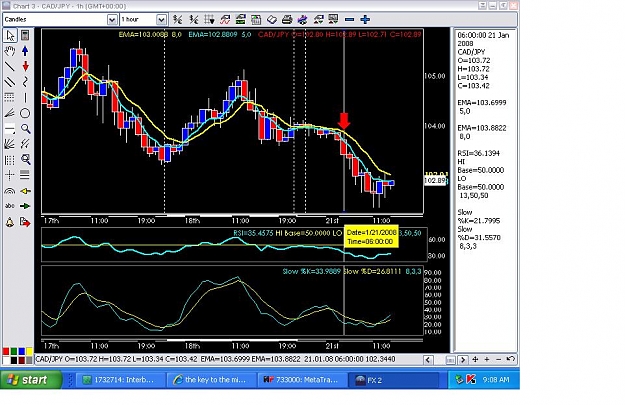Switch to FX 2 taskbar window
625x405 pixels.
[x=392, y=380]
